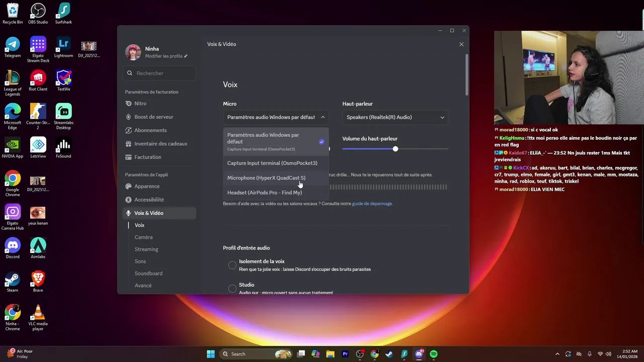644x362 pixels.
Task: Launch Brave browser from the desktop
Action: 38,282
